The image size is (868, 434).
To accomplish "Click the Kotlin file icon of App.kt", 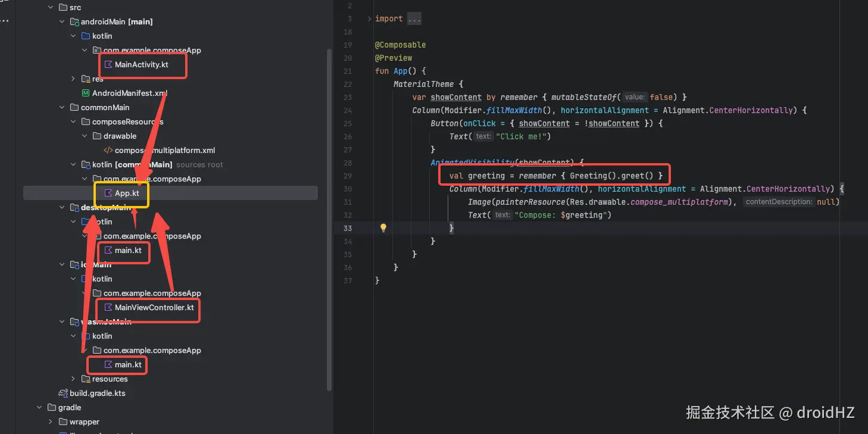I will (x=108, y=193).
